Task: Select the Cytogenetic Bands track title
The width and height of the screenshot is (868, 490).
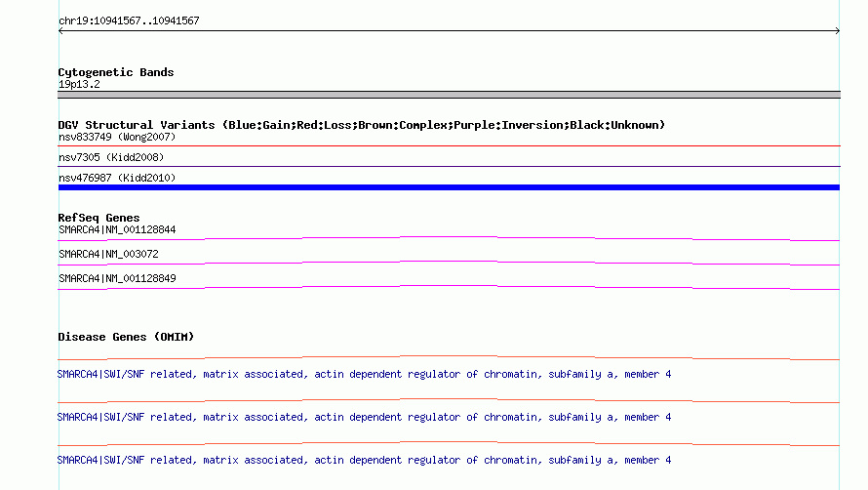Action: (x=116, y=72)
